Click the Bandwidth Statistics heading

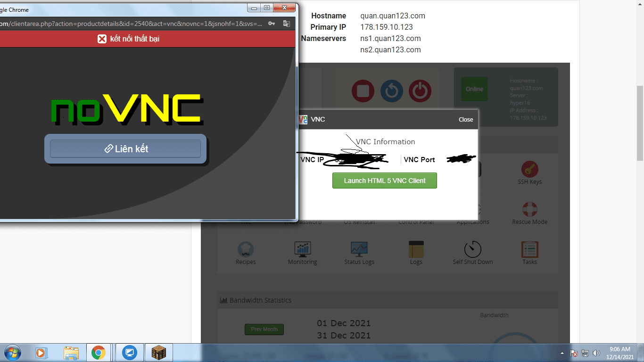point(260,300)
